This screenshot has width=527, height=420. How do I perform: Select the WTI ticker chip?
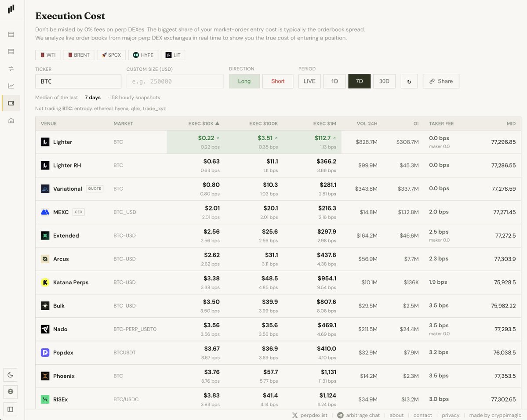(x=48, y=55)
